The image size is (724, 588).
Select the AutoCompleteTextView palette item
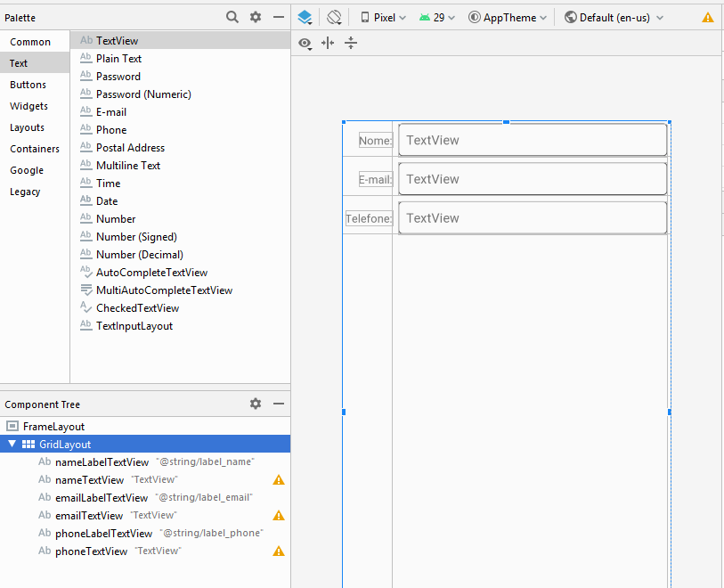point(151,272)
